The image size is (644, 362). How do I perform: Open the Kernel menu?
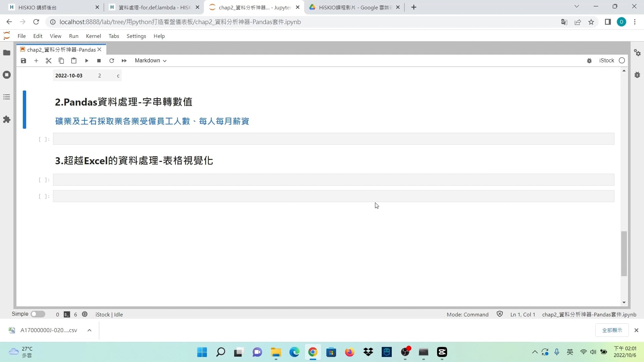[93, 36]
